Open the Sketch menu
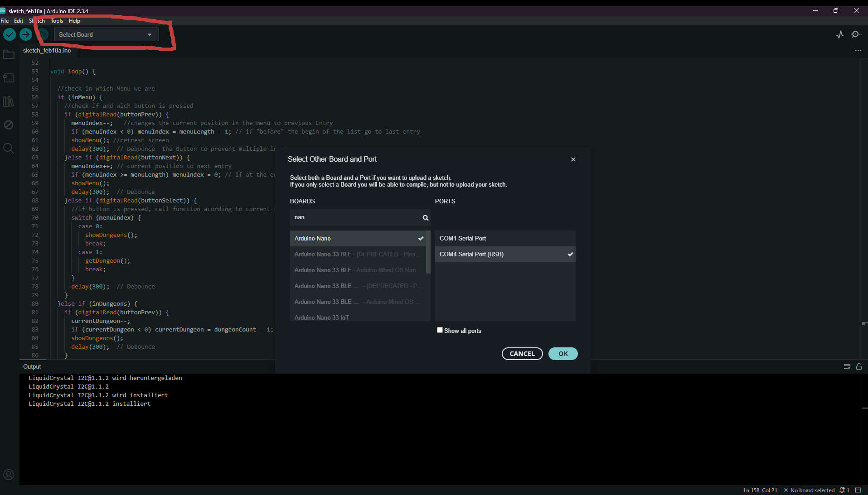The width and height of the screenshot is (868, 495). point(37,21)
